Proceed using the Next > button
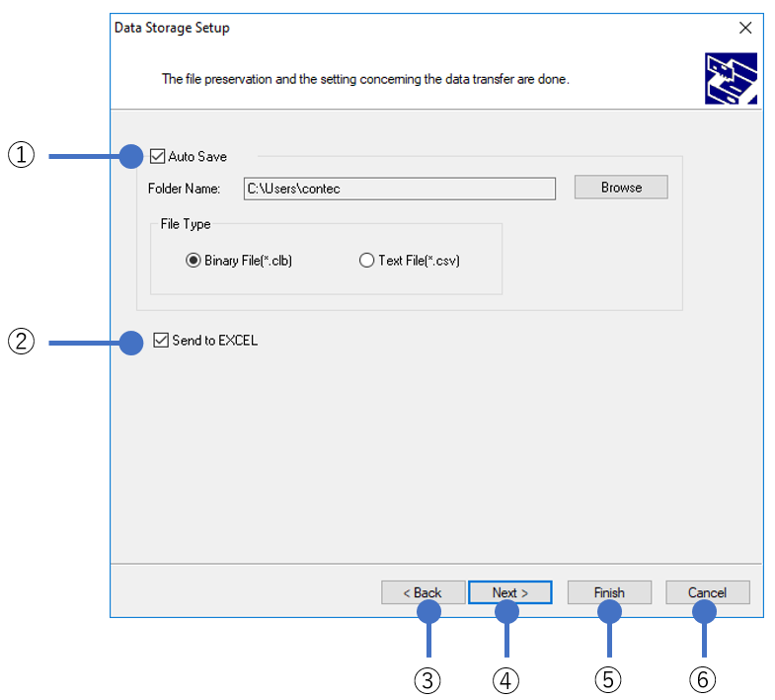This screenshot has width=775, height=700. click(509, 592)
